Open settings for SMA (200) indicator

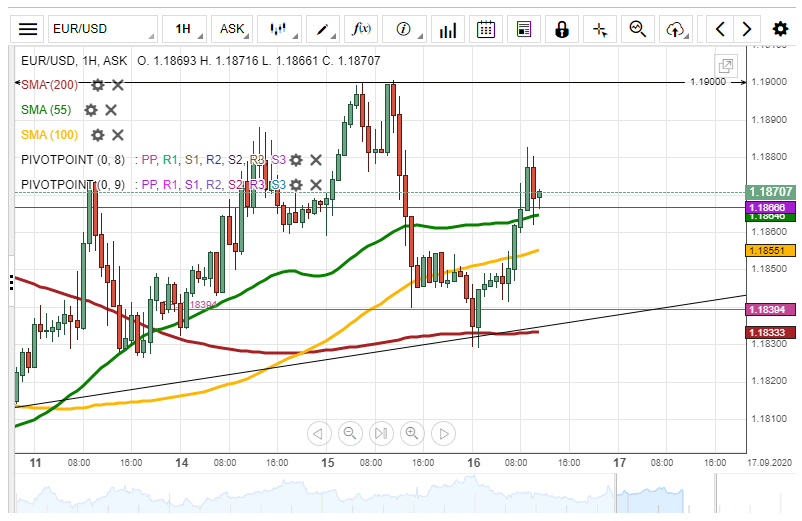tap(98, 86)
